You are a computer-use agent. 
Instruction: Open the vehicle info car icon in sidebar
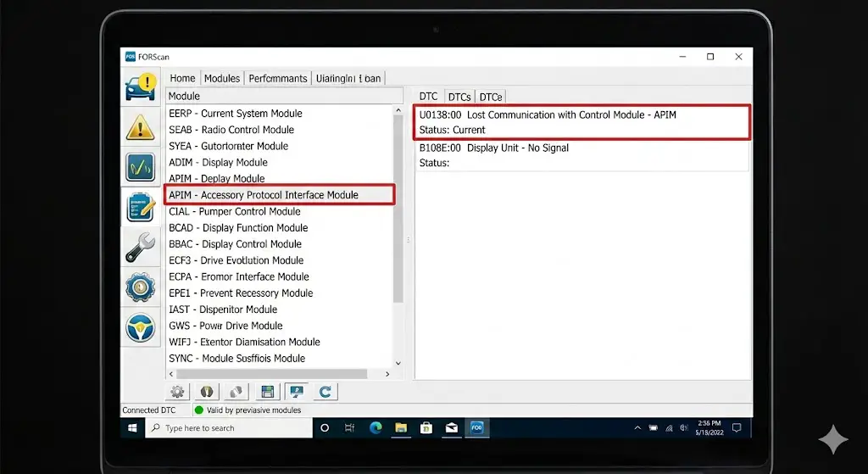tap(141, 86)
